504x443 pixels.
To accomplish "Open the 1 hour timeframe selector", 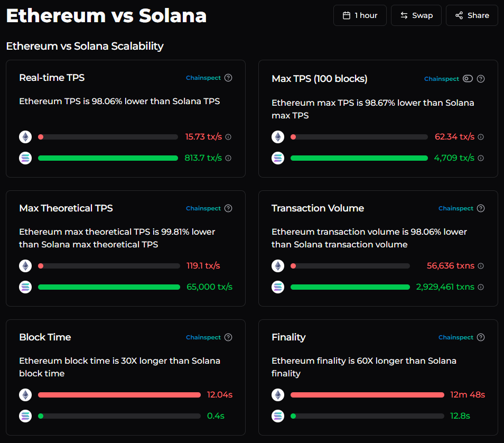I will 360,15.
